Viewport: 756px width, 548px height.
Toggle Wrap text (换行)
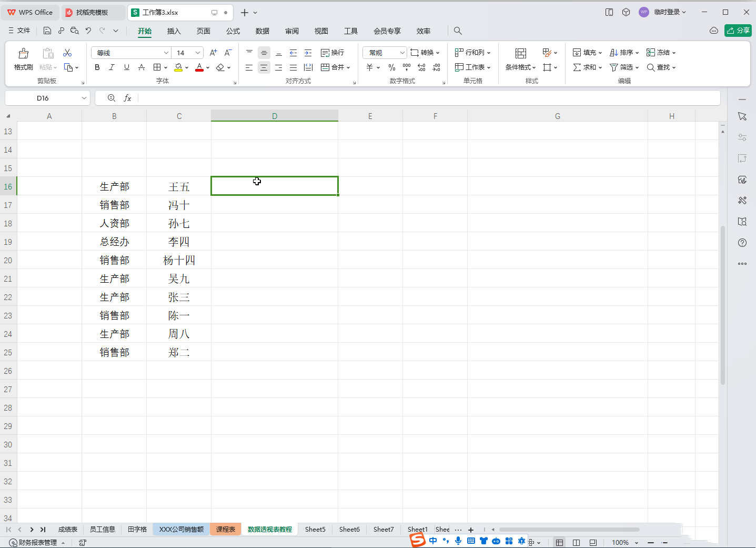[x=332, y=53]
